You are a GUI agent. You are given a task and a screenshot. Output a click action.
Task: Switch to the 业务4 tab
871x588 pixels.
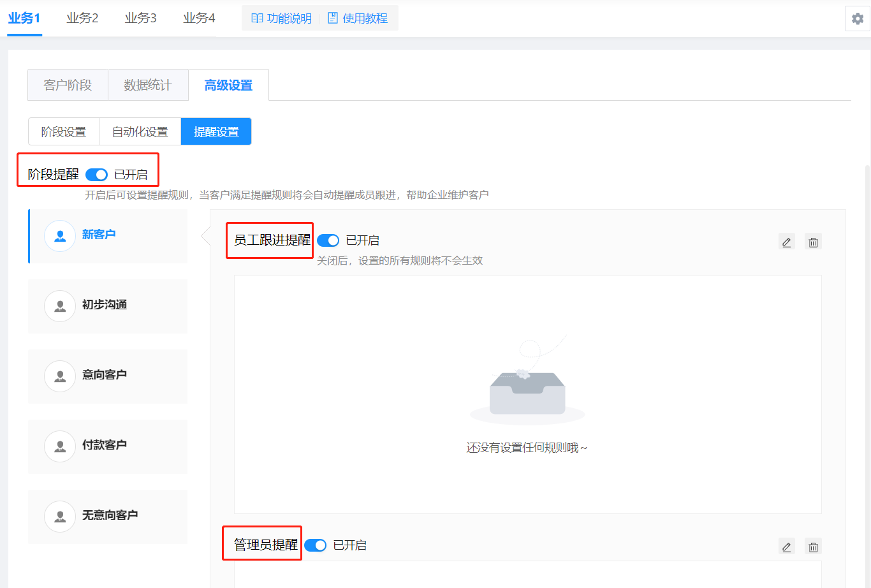(199, 18)
